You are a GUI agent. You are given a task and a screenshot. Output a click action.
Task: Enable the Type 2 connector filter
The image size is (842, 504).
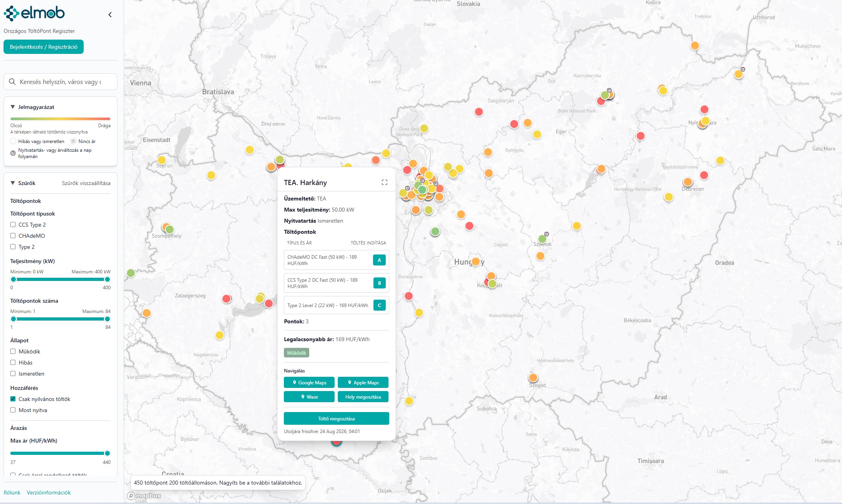[x=13, y=247]
